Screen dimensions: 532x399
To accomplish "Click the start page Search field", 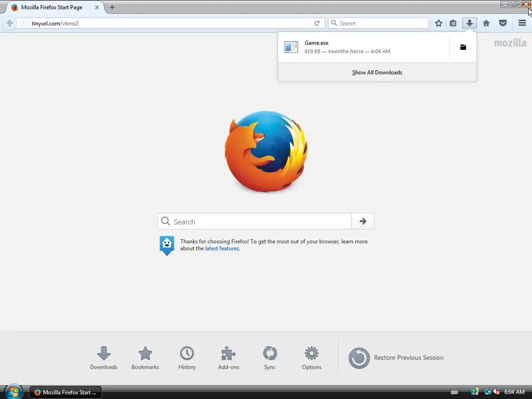I will click(x=255, y=221).
